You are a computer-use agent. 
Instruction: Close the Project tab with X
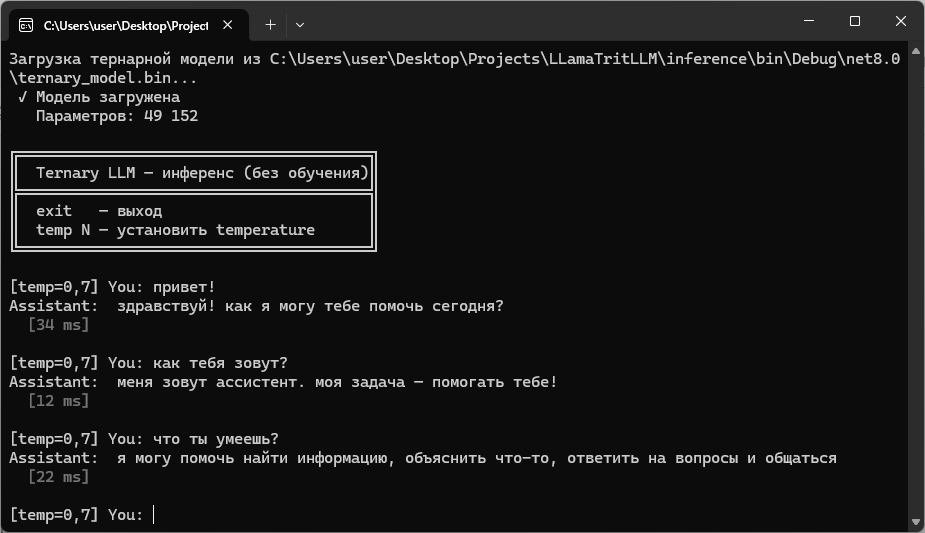pyautogui.click(x=228, y=25)
